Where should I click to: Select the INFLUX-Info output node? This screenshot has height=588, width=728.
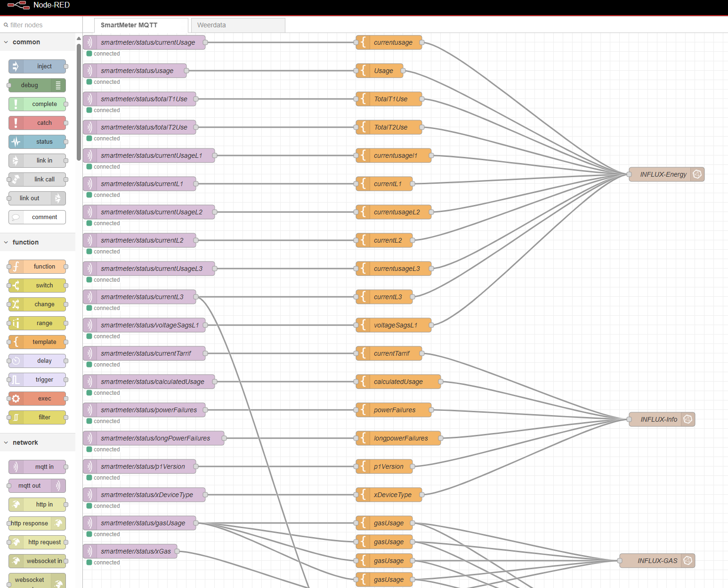[662, 419]
